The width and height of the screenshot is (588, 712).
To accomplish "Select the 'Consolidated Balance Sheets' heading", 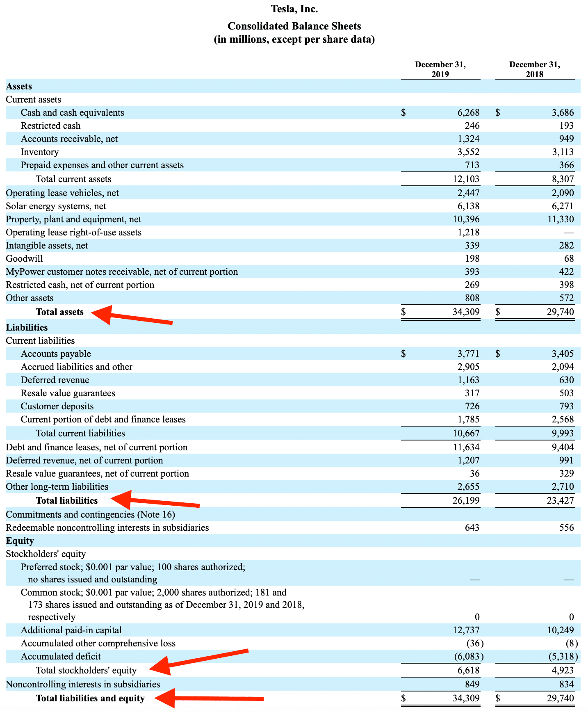I will [x=294, y=26].
